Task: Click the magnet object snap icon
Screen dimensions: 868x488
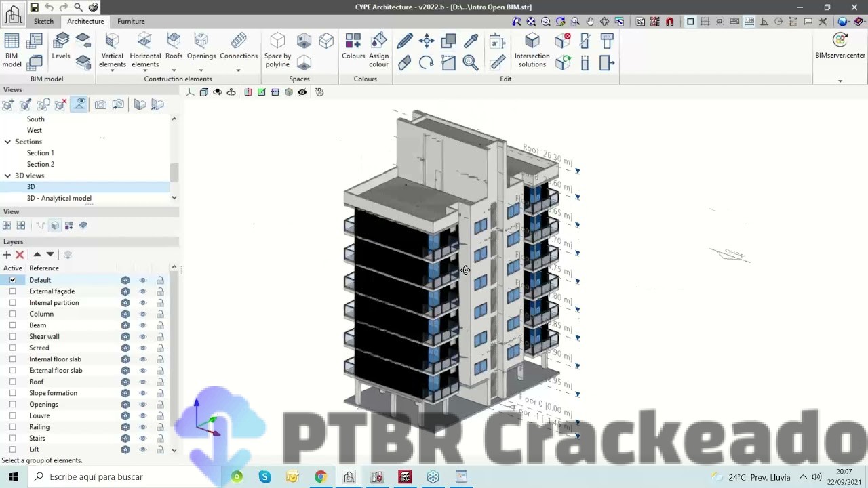Action: click(x=670, y=22)
